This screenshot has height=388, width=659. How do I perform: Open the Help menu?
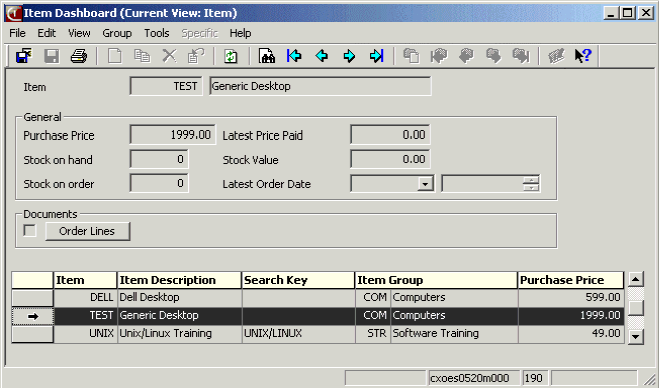pos(240,33)
